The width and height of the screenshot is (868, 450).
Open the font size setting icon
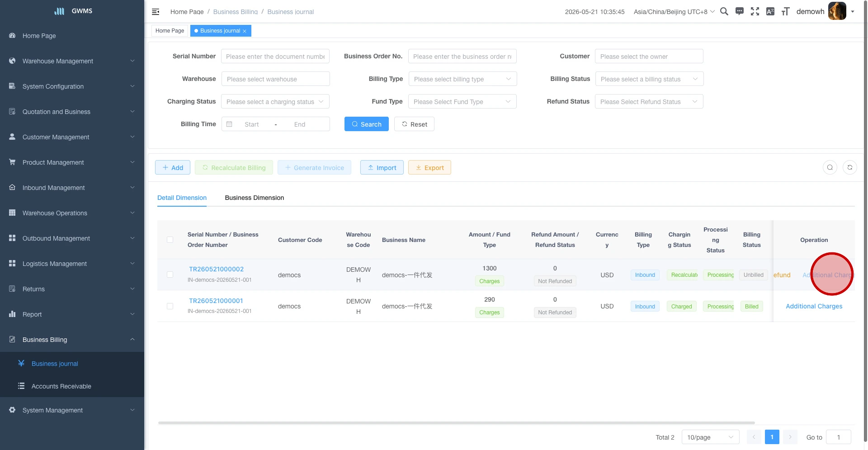click(786, 11)
